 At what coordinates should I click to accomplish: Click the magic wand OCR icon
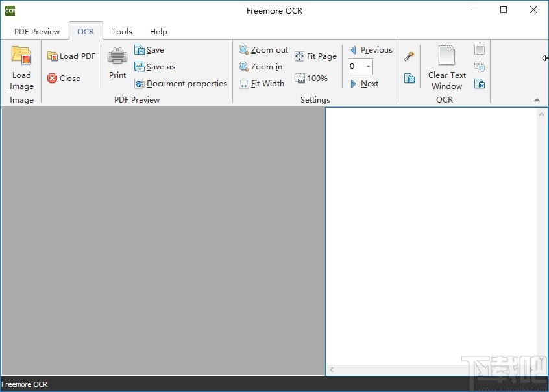click(409, 56)
